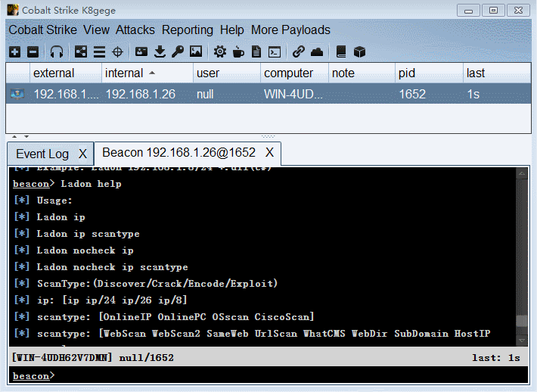Open the View menu
Viewport: 537px width, 392px height.
click(x=96, y=30)
